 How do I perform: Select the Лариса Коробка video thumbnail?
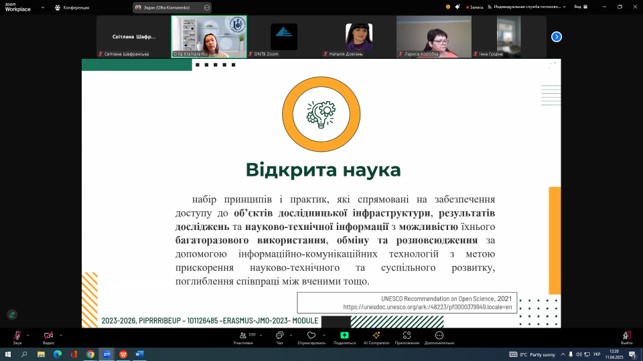[x=434, y=37]
